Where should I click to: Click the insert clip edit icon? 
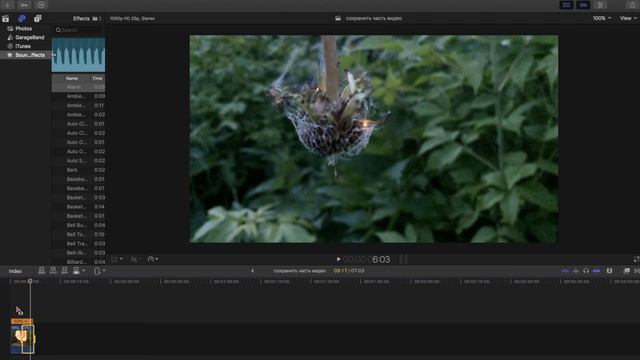53,271
